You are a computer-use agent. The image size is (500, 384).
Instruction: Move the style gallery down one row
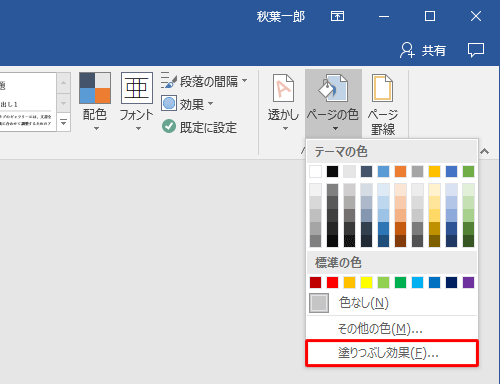click(64, 103)
